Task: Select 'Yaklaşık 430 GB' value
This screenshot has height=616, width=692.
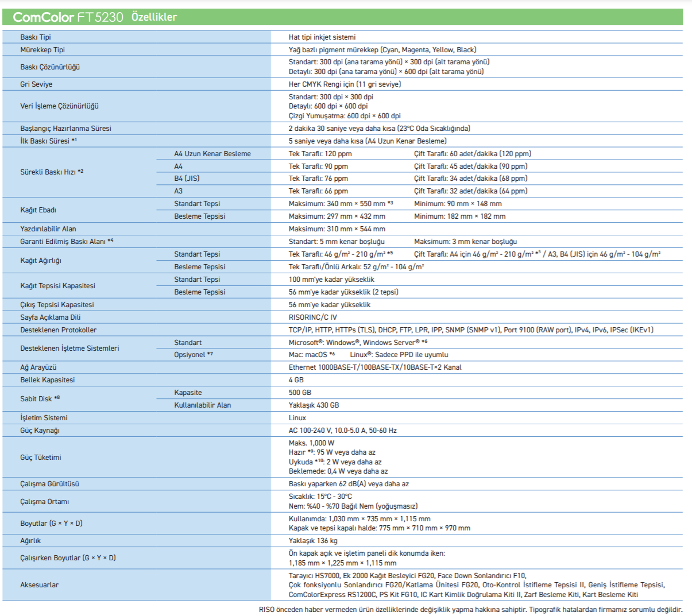Action: (x=314, y=405)
